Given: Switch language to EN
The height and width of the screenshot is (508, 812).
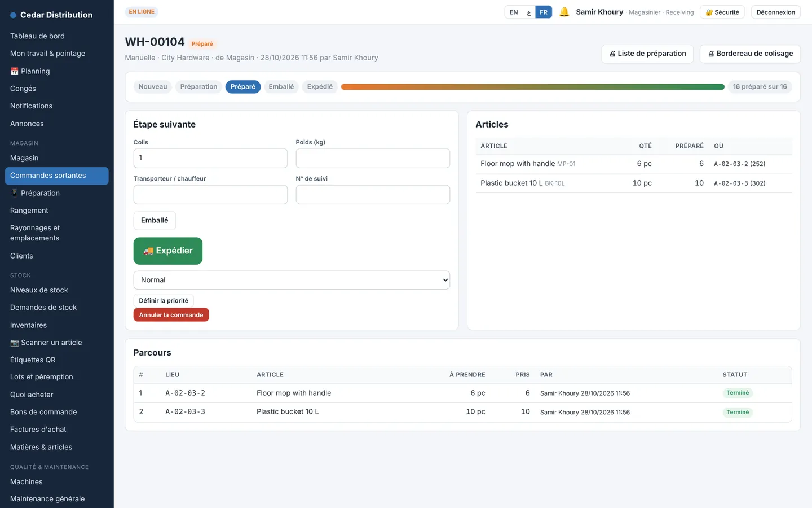Looking at the screenshot, I should coord(514,12).
